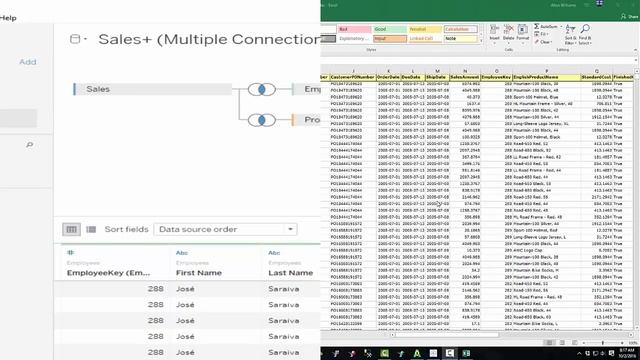
Task: Click the Excel icon in the Windows taskbar
Action: (x=466, y=353)
